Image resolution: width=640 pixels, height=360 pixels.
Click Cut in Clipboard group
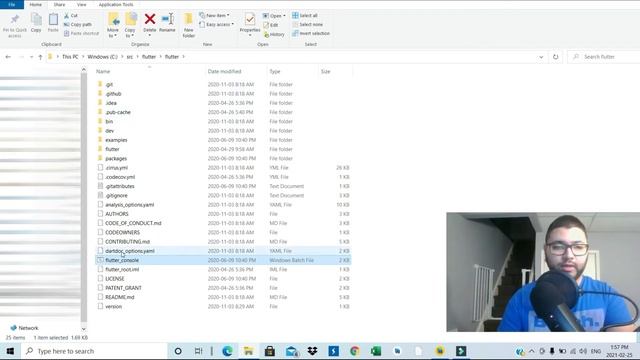[71, 16]
